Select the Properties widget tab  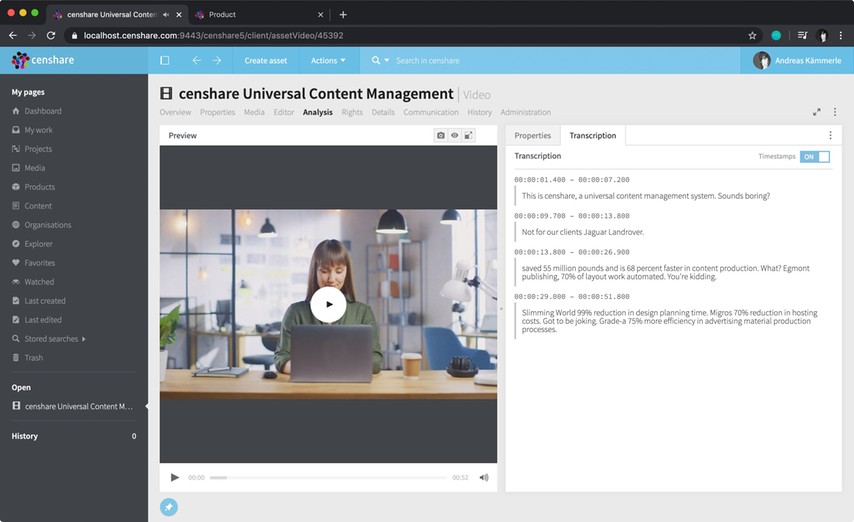click(533, 135)
